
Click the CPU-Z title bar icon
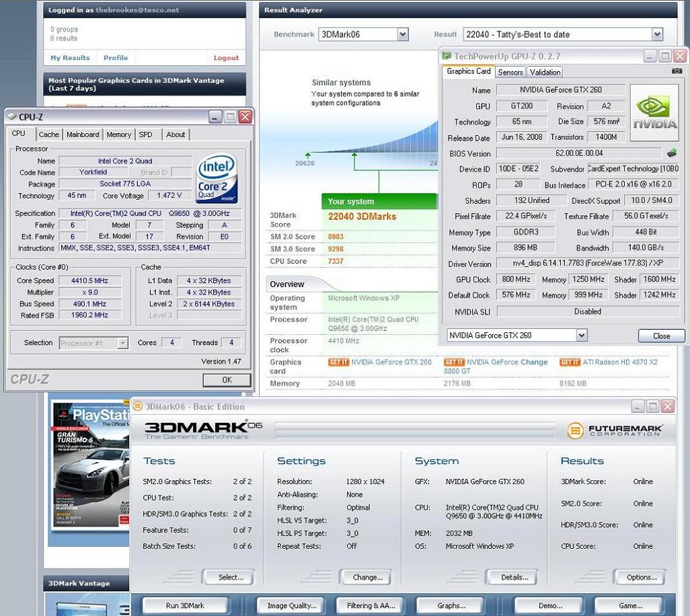pyautogui.click(x=12, y=116)
